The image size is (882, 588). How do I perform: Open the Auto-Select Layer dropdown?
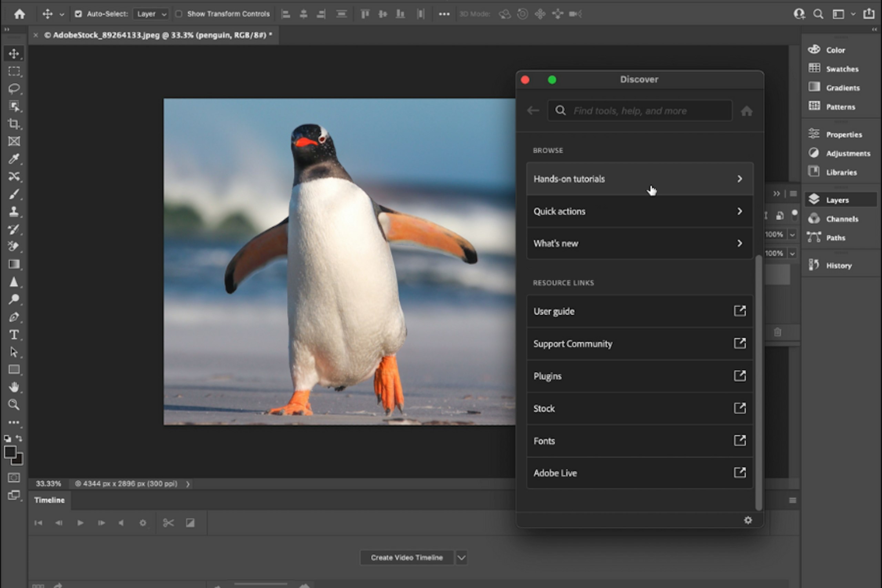click(x=151, y=14)
